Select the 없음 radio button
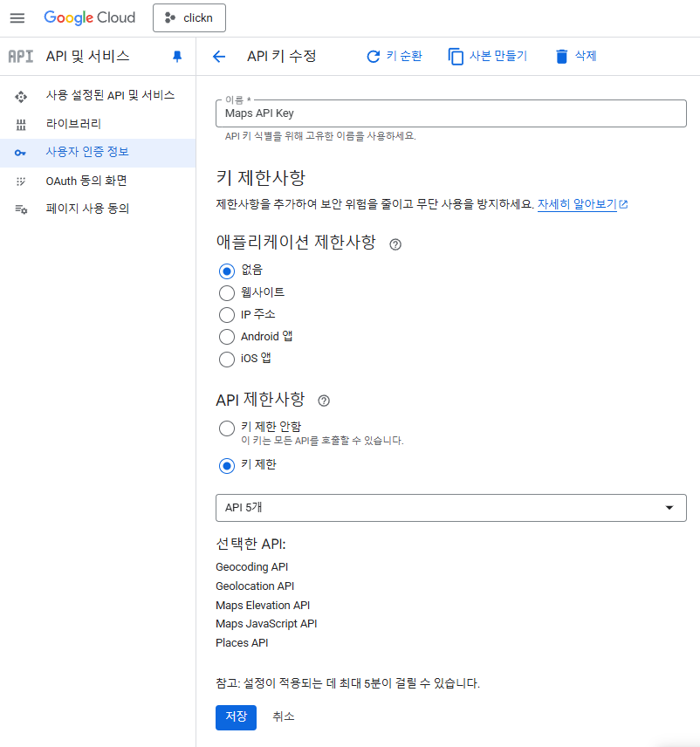700x747 pixels. coord(227,271)
